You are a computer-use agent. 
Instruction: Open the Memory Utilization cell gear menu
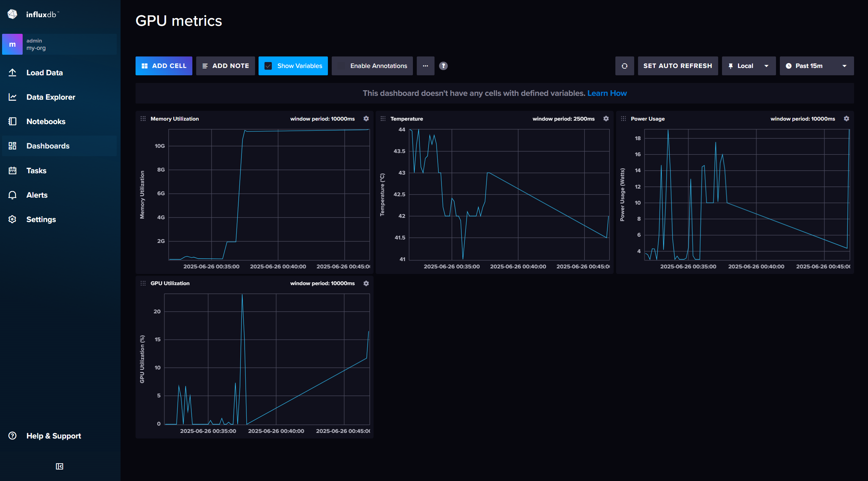366,119
